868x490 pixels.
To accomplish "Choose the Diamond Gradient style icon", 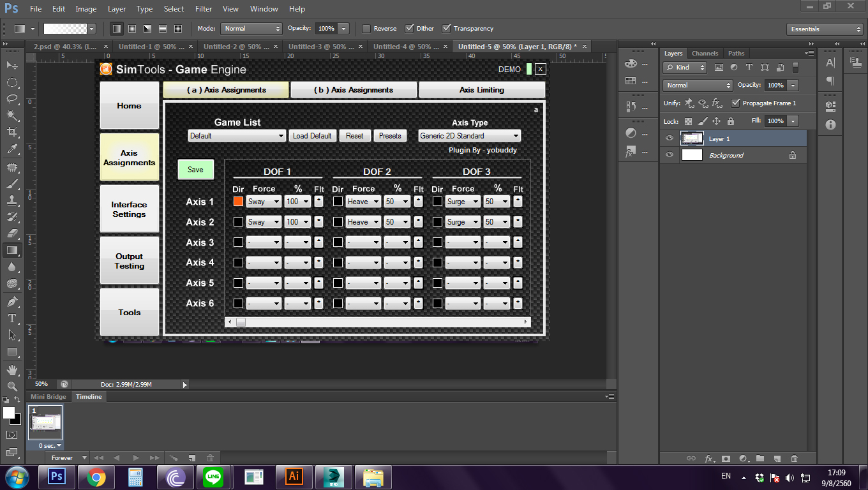I will click(178, 29).
